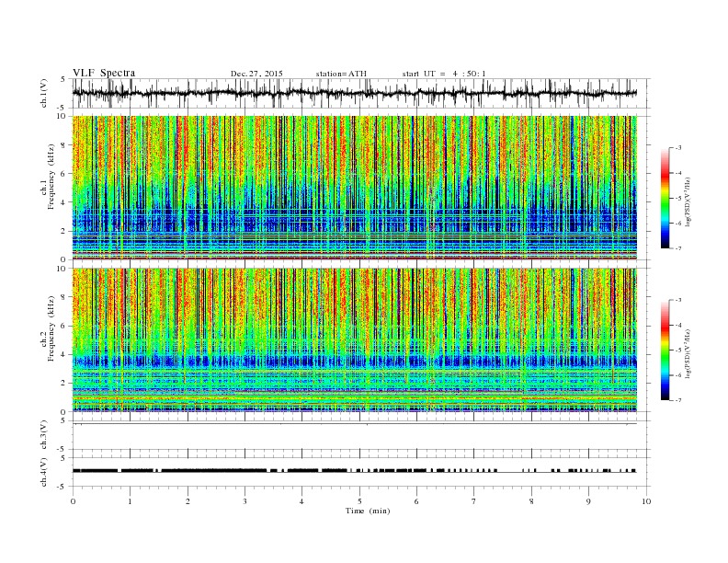Click the "ch.3(V)" axis label
This screenshot has height=563, width=728.
(44, 435)
